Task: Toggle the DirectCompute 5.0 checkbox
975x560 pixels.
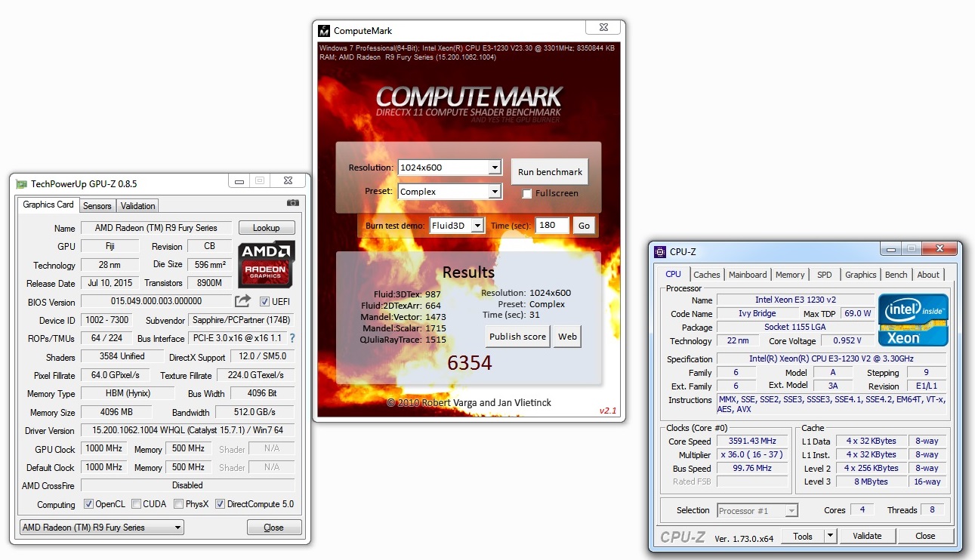Action: (x=220, y=504)
